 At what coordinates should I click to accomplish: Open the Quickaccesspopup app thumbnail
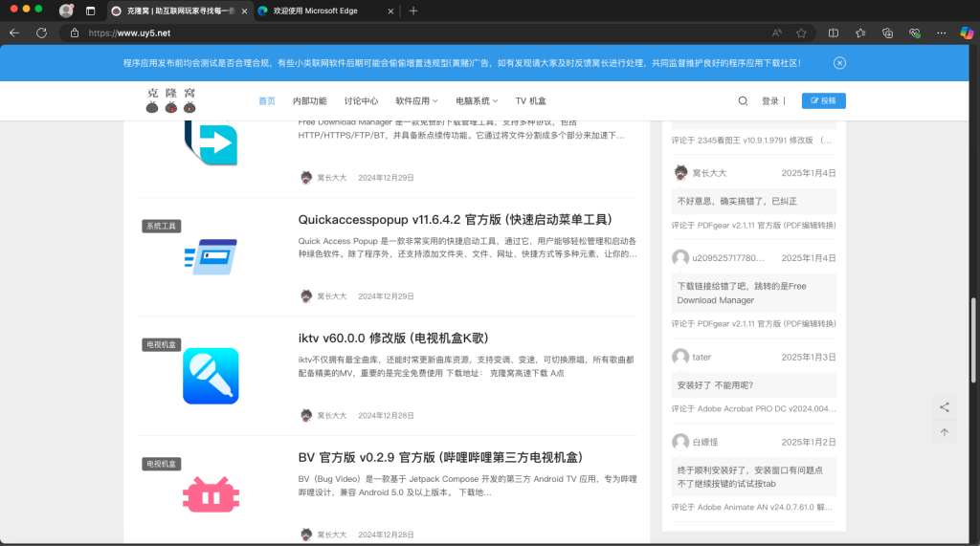pos(211,257)
